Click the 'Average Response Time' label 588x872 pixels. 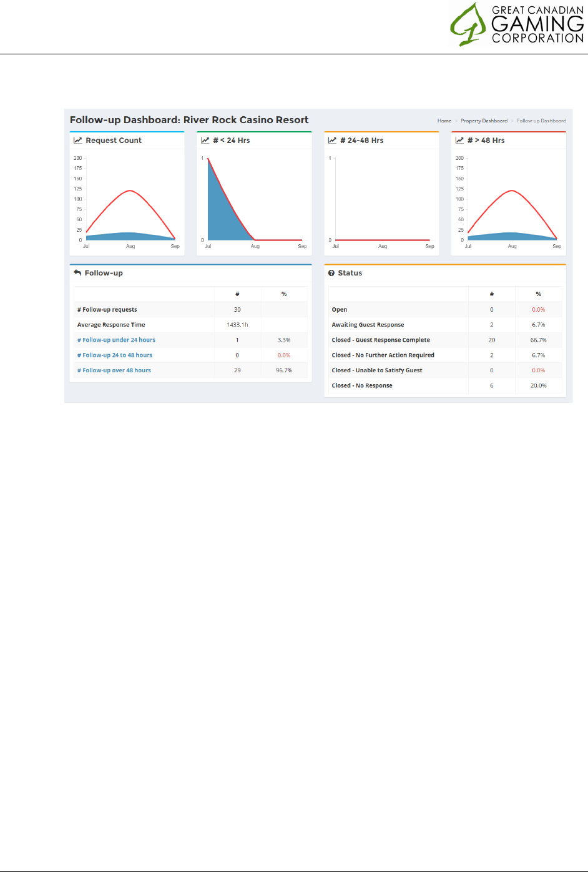click(x=111, y=325)
